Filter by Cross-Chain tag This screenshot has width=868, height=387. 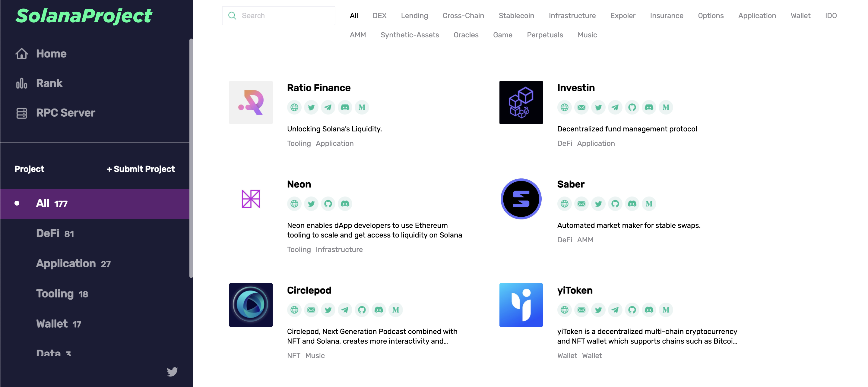click(463, 15)
